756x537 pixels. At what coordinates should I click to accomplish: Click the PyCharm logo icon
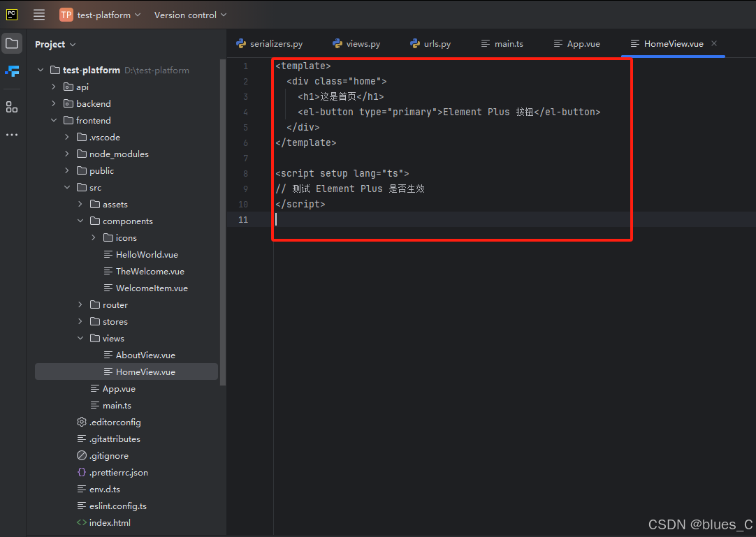click(12, 15)
